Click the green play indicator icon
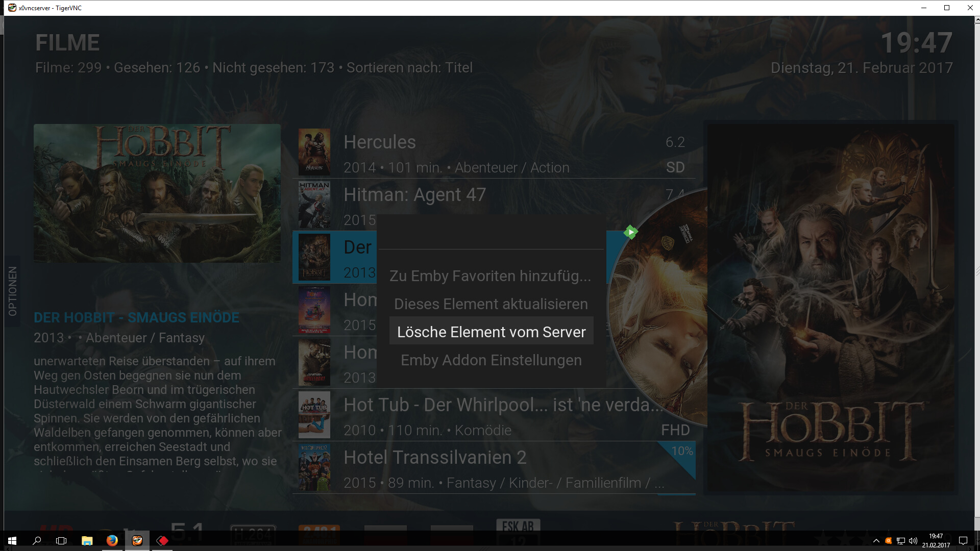980x551 pixels. [x=631, y=232]
